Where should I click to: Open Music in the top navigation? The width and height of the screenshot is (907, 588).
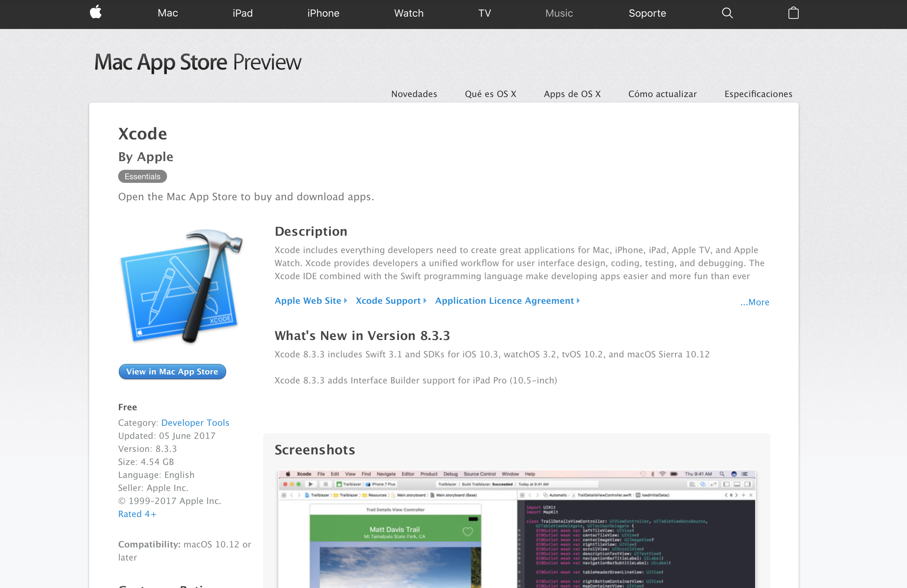point(559,13)
